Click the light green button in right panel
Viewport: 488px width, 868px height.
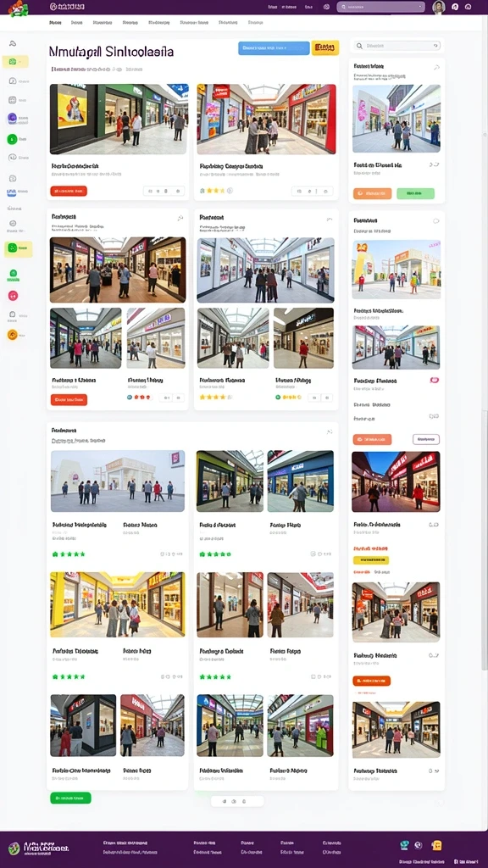[415, 193]
